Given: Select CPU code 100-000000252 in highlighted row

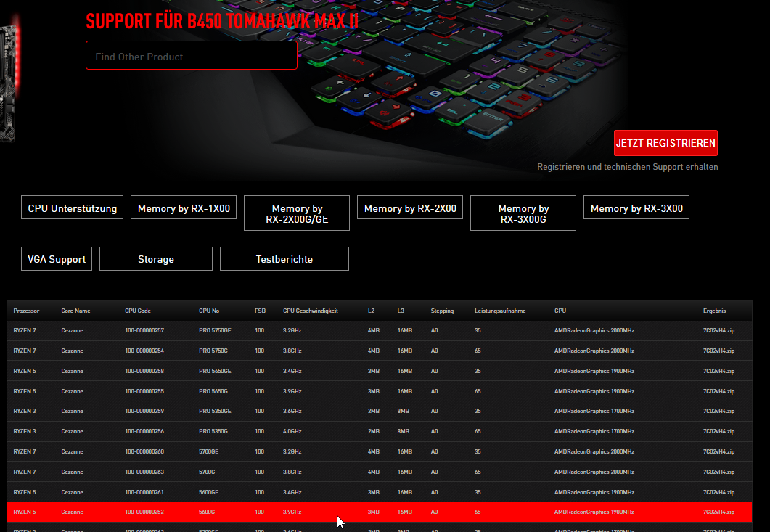Looking at the screenshot, I should (x=144, y=512).
